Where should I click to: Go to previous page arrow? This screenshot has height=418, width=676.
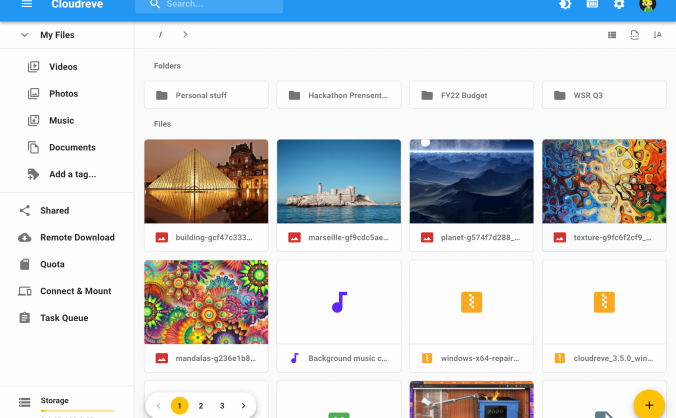[158, 406]
